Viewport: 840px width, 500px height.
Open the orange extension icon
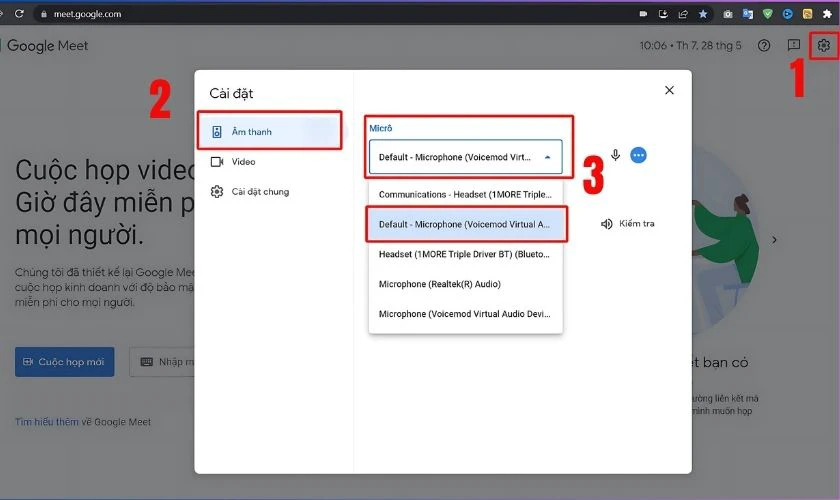click(x=807, y=14)
